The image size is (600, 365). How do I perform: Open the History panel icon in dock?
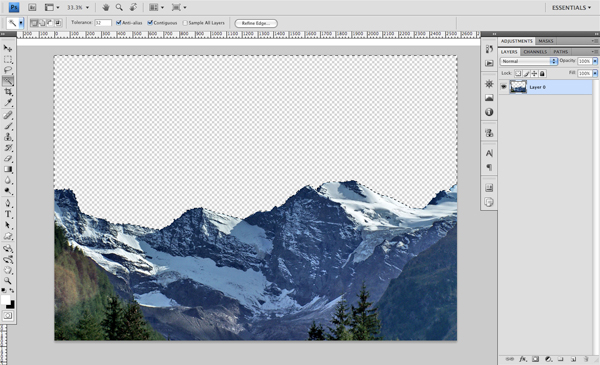(x=489, y=49)
